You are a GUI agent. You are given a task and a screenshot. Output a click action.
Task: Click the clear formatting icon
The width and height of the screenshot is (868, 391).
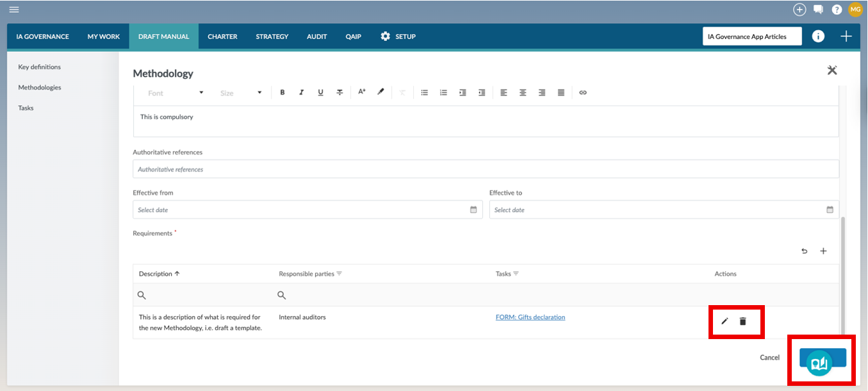point(403,92)
